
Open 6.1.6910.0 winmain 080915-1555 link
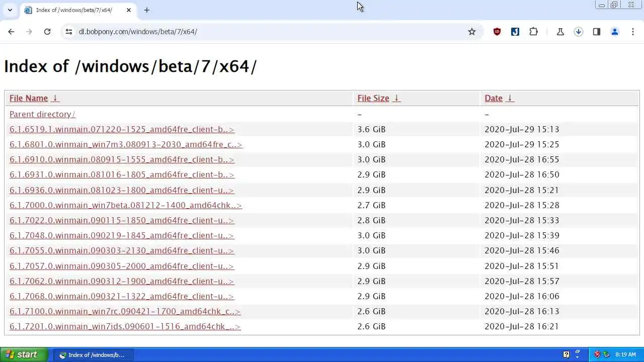(x=122, y=159)
